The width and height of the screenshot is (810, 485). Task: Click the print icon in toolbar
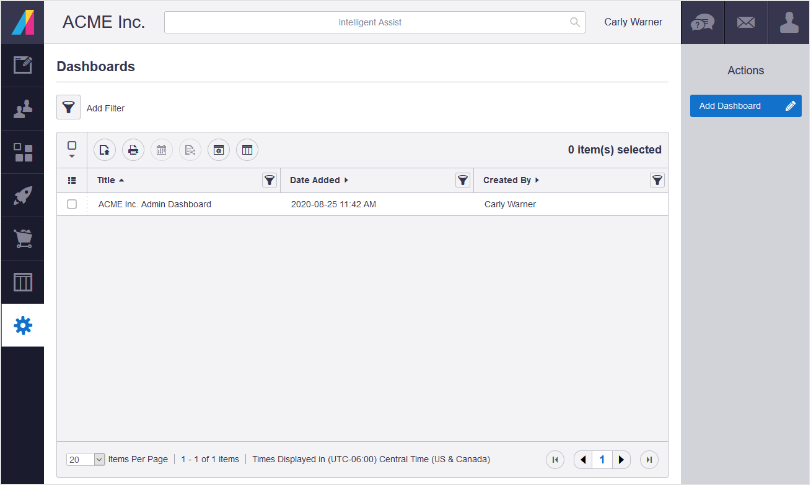click(133, 150)
